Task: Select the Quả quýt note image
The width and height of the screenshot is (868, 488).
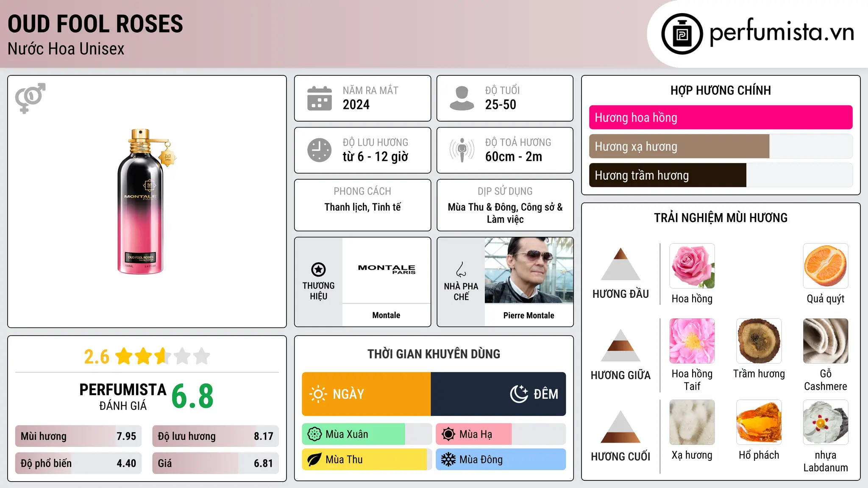Action: tap(826, 266)
